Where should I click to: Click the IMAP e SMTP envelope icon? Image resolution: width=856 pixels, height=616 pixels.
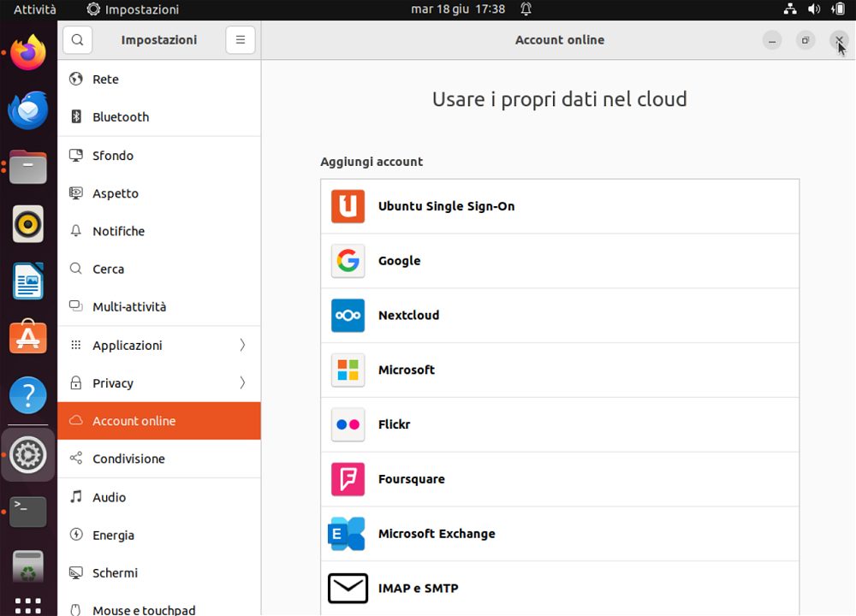348,588
